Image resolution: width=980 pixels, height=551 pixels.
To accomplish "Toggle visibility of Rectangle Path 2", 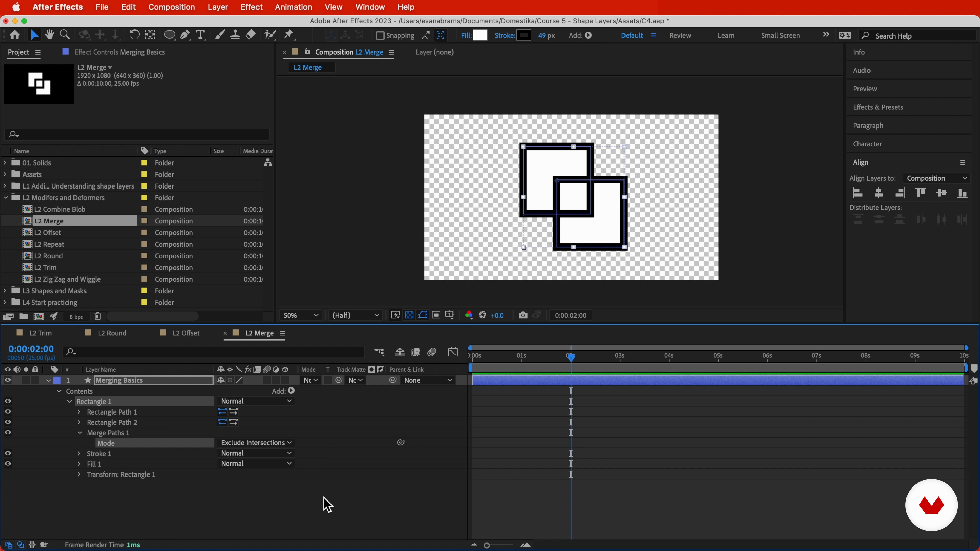I will pos(8,422).
